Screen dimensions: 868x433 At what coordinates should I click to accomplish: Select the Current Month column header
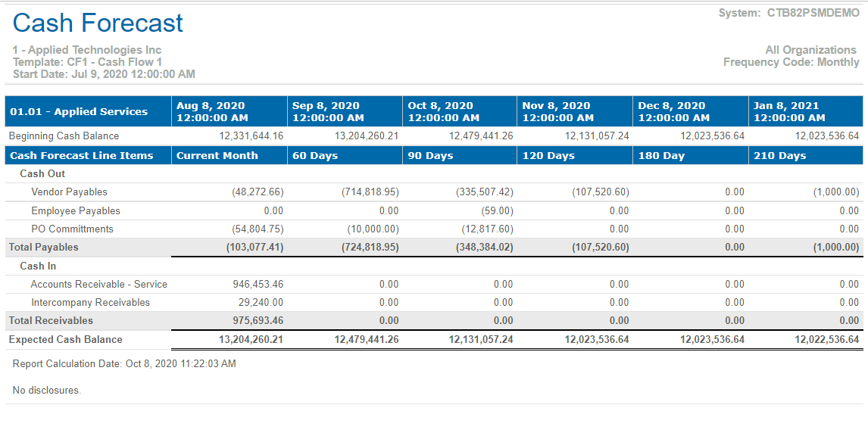pos(217,155)
